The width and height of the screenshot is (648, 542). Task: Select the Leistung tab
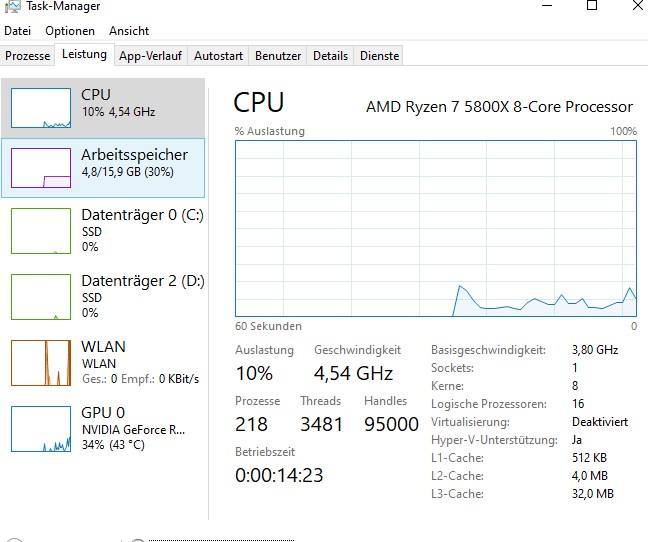84,54
